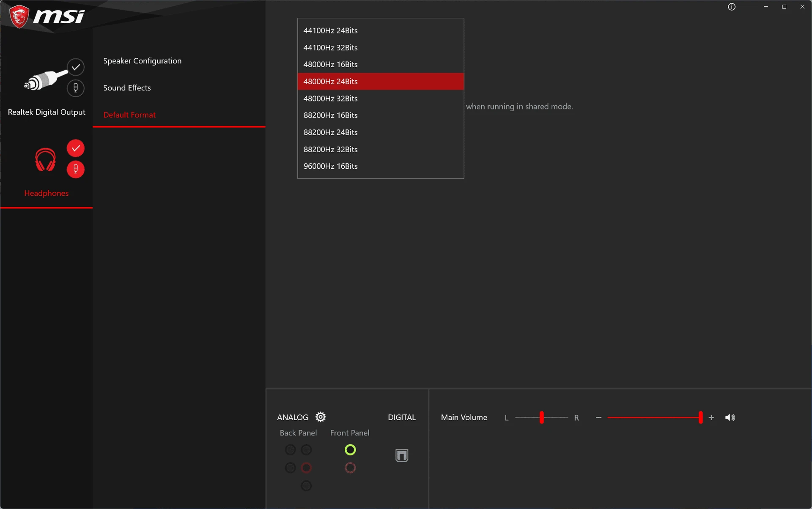Set Realtek Digital Output as default playback device
This screenshot has height=509, width=812.
pos(76,67)
